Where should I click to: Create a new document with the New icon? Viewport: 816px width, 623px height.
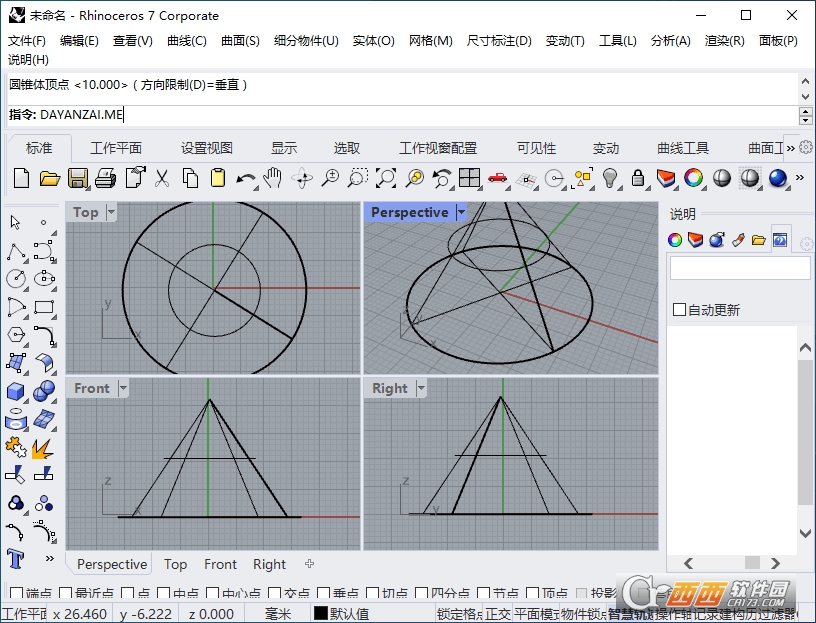(21, 178)
